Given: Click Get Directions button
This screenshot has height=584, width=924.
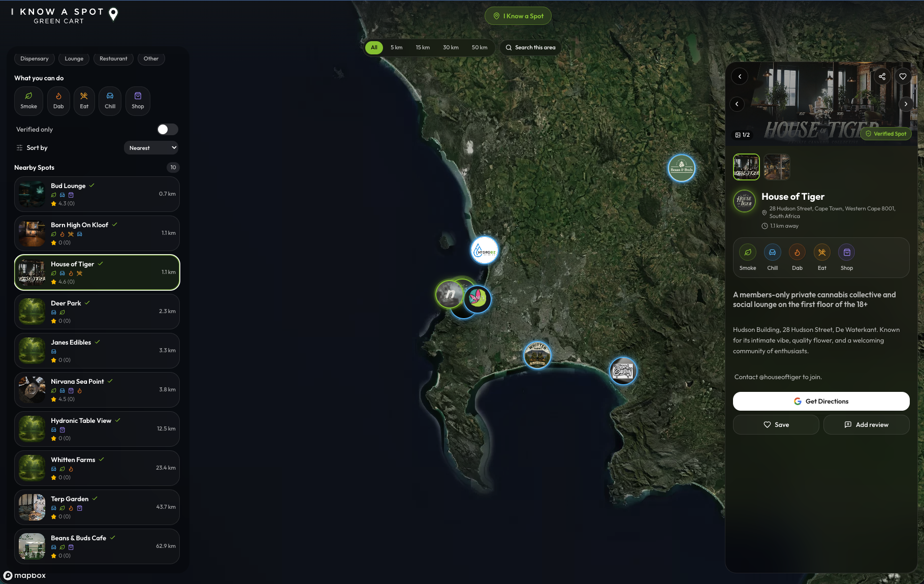Looking at the screenshot, I should (821, 401).
